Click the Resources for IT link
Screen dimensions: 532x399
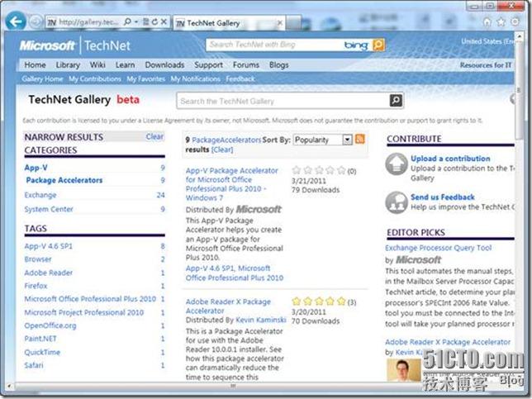coord(486,65)
